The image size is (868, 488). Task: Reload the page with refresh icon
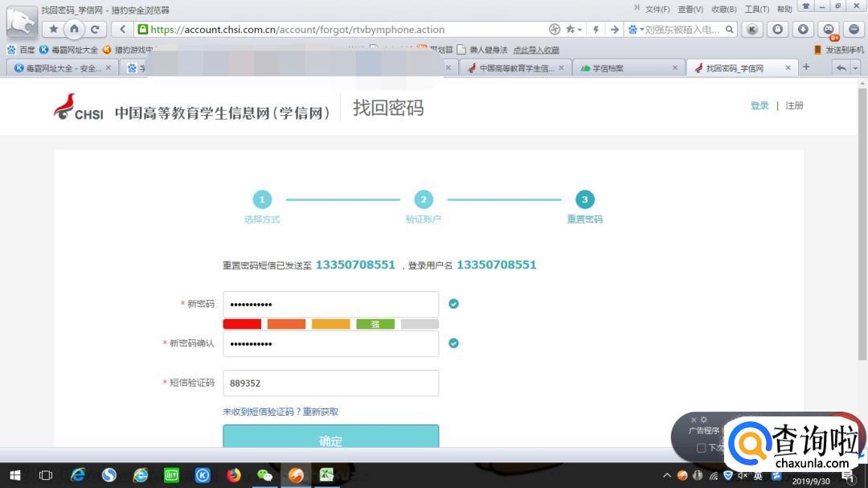click(x=95, y=30)
